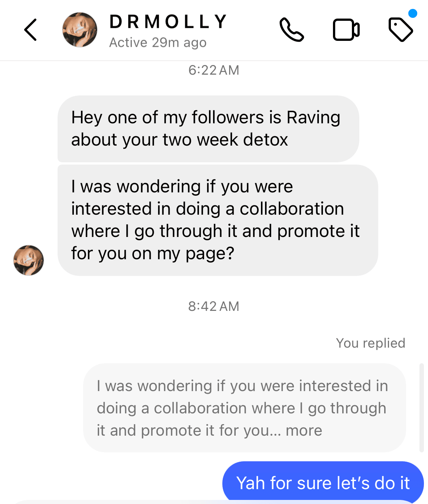Start a voice call with DRMOLLY
The width and height of the screenshot is (428, 504).
292,30
